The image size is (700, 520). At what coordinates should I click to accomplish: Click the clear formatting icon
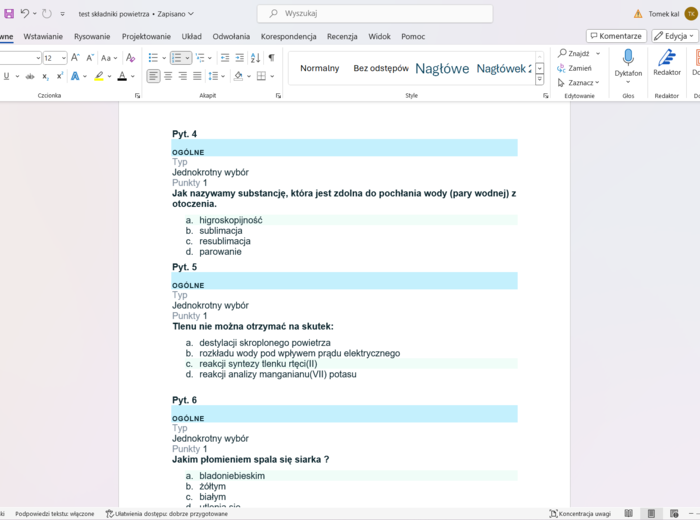[130, 58]
